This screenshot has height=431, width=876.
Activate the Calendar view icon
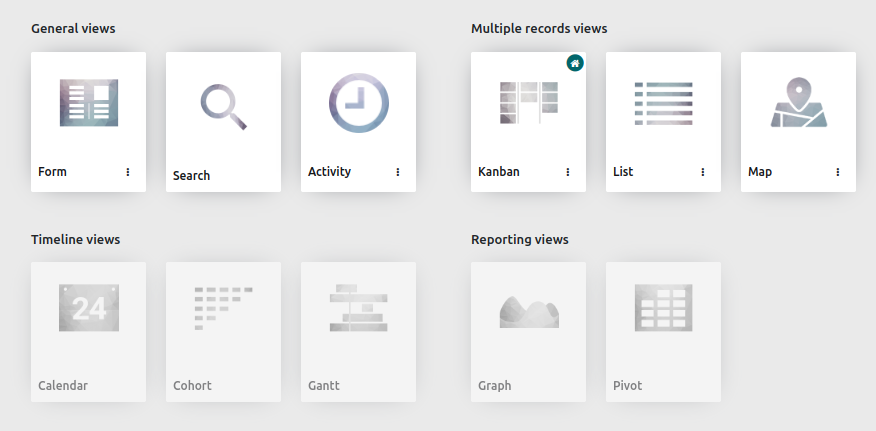[89, 307]
